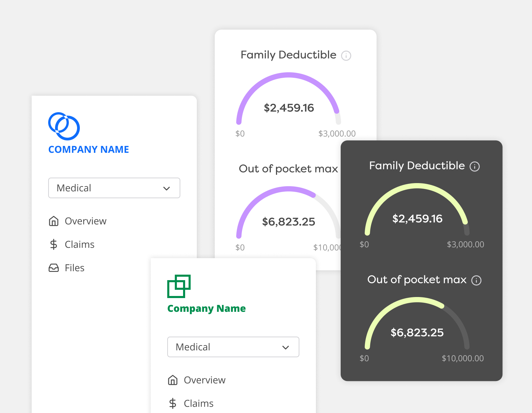The width and height of the screenshot is (532, 413).
Task: Click the blue COMPANY NAME text link
Action: 89,149
